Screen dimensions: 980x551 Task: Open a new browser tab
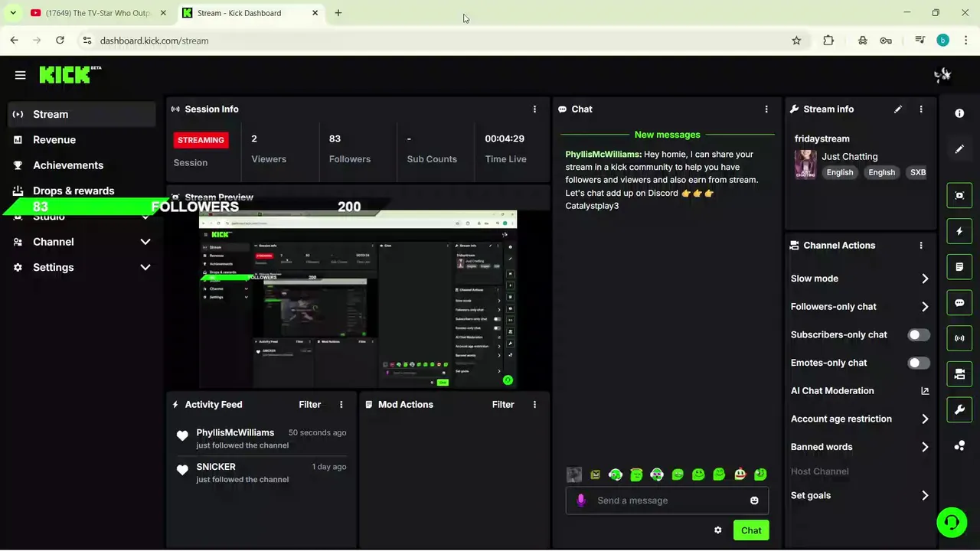click(338, 13)
